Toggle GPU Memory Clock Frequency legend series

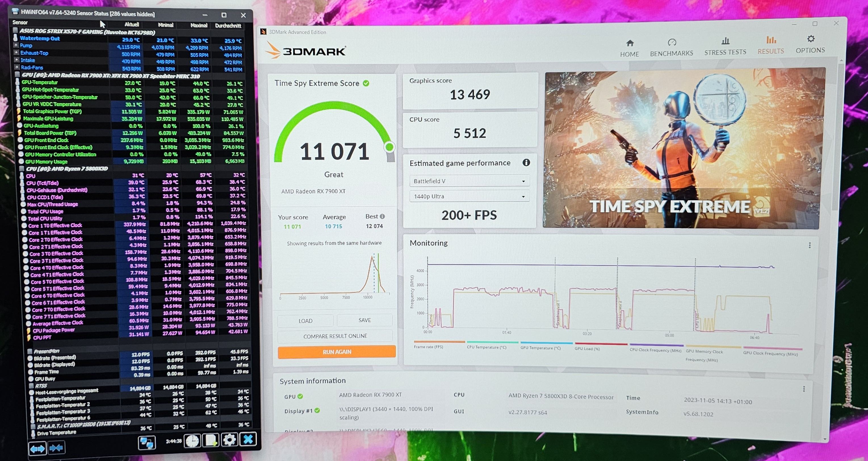[713, 353]
